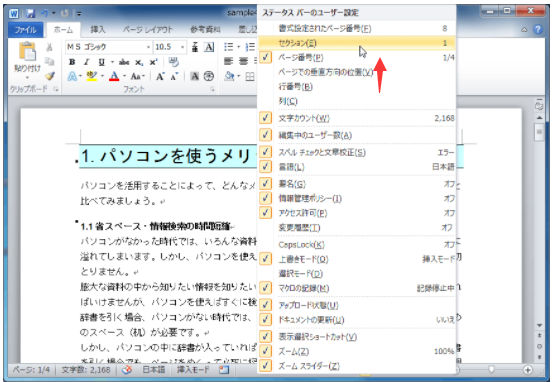Click the Paste (貼り付け) clipboard icon
The image size is (552, 382).
[x=27, y=51]
